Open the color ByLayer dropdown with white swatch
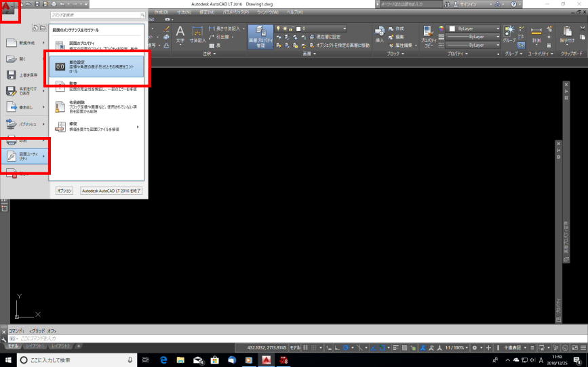This screenshot has height=367, width=588. pos(474,28)
